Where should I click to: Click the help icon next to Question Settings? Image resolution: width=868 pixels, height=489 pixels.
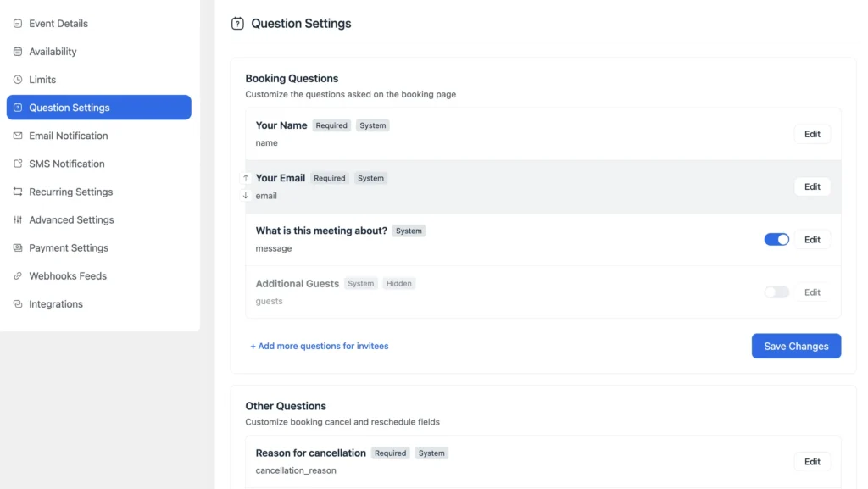coord(237,23)
